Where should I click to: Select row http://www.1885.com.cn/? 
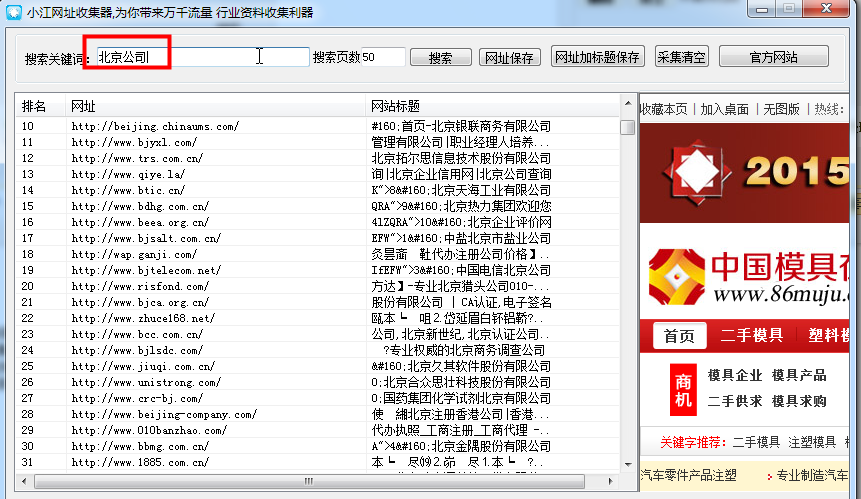(x=318, y=462)
